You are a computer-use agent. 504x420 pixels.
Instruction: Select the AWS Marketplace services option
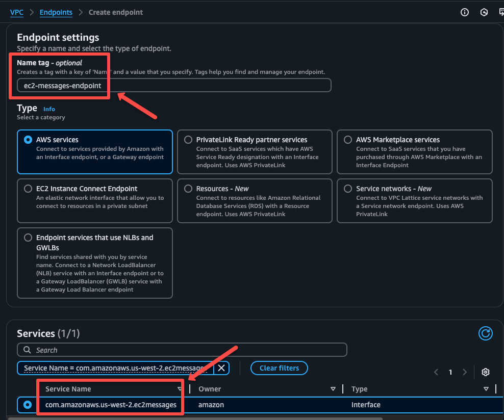pos(348,140)
